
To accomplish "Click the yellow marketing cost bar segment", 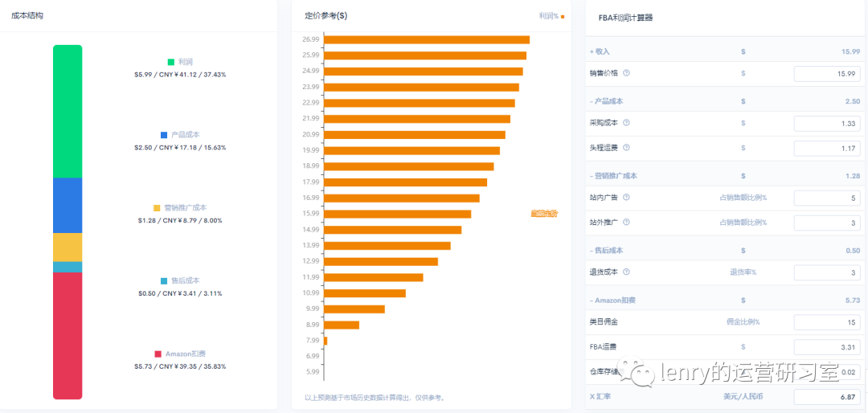I will click(x=68, y=247).
